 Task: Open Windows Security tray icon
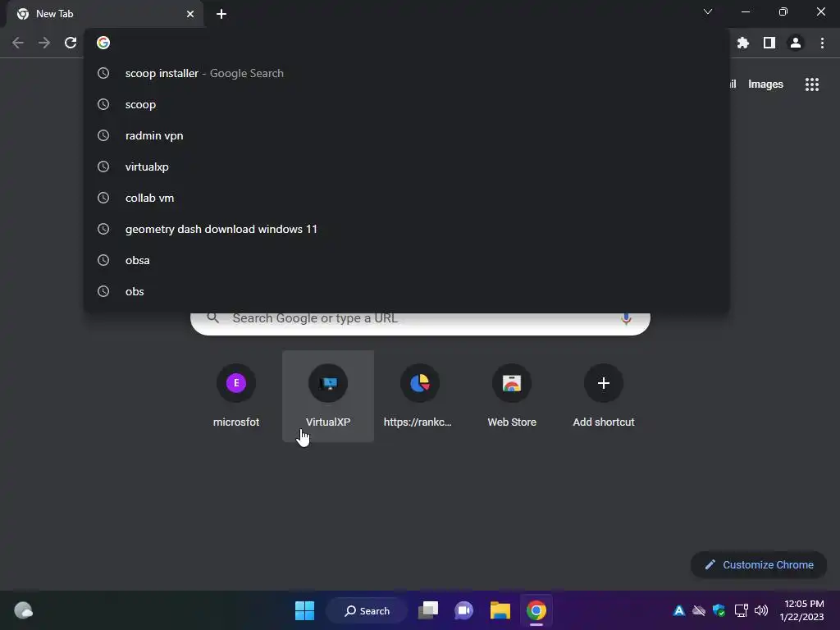coord(719,610)
